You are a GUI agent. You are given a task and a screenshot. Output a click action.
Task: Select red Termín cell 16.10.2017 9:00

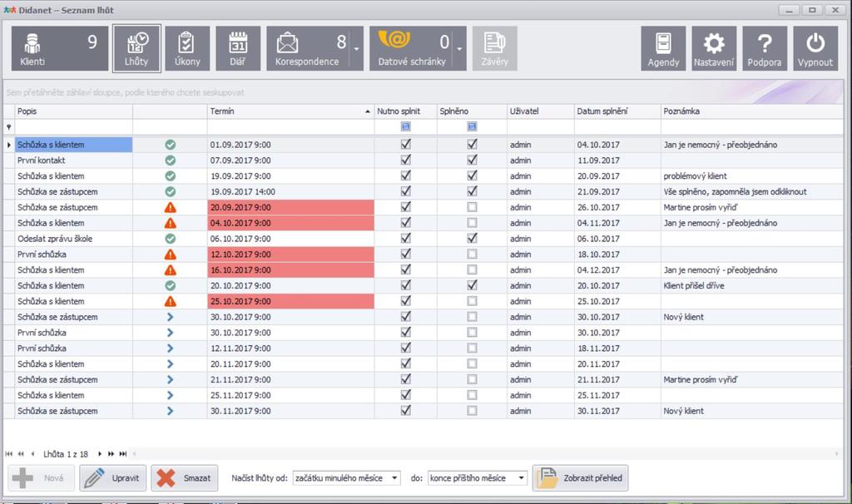coord(290,270)
